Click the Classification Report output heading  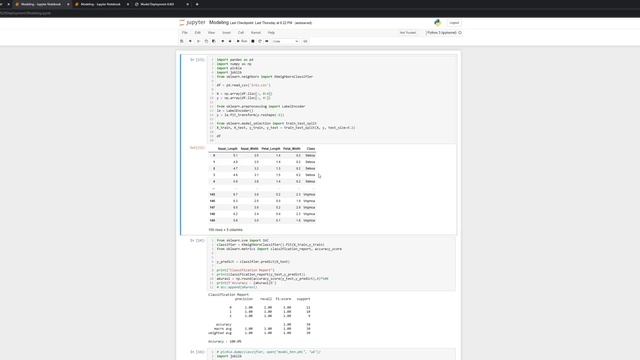point(228,294)
